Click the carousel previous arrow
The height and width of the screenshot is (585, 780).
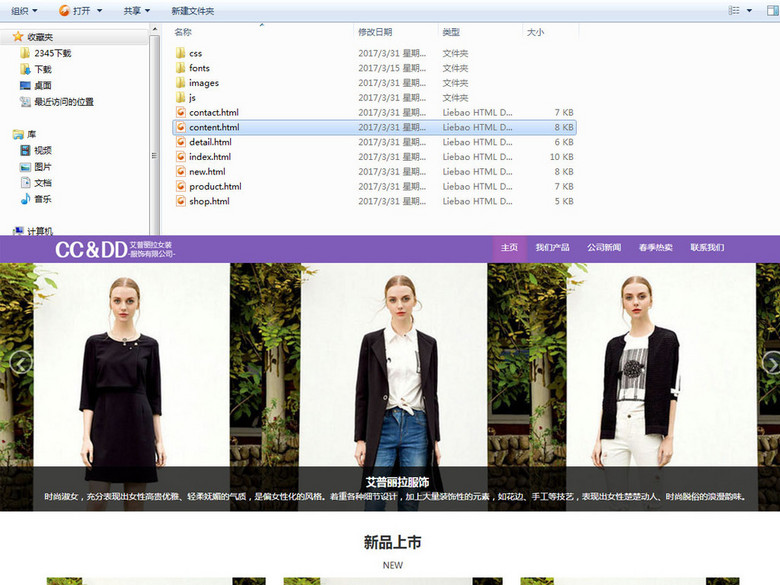[x=20, y=362]
